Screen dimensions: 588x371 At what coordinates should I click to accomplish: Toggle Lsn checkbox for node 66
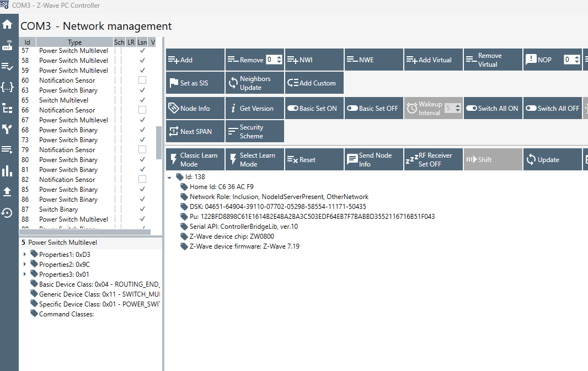click(x=142, y=110)
